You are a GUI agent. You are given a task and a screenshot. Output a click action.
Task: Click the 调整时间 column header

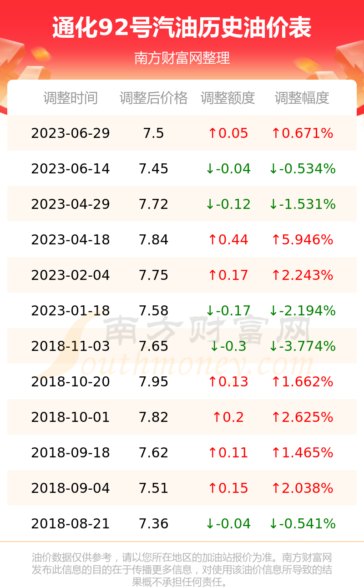pyautogui.click(x=71, y=98)
